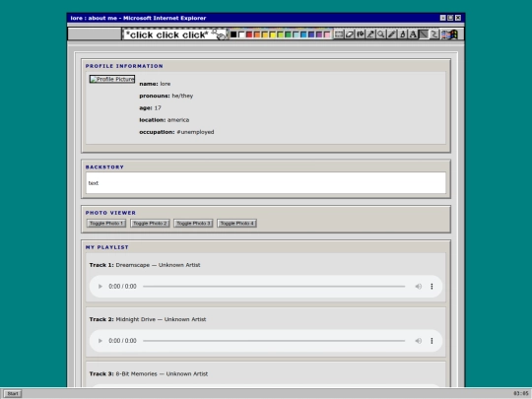Minimize the Internet Explorer window
This screenshot has width=532, height=399.
pyautogui.click(x=442, y=18)
